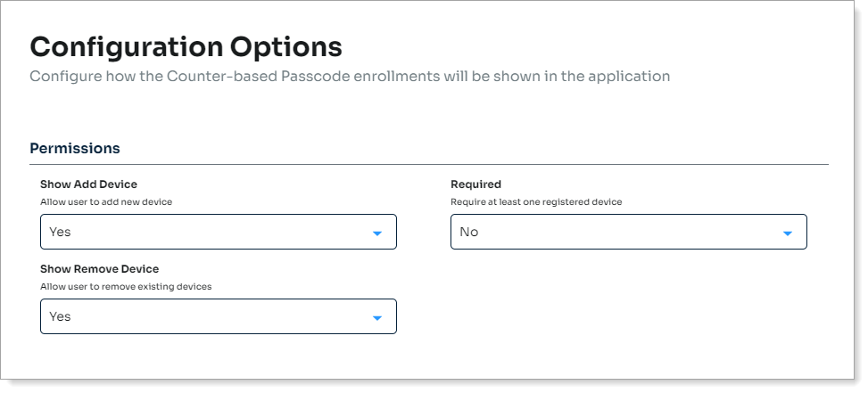868x393 pixels.
Task: Click the Configuration Options title
Action: click(x=186, y=46)
